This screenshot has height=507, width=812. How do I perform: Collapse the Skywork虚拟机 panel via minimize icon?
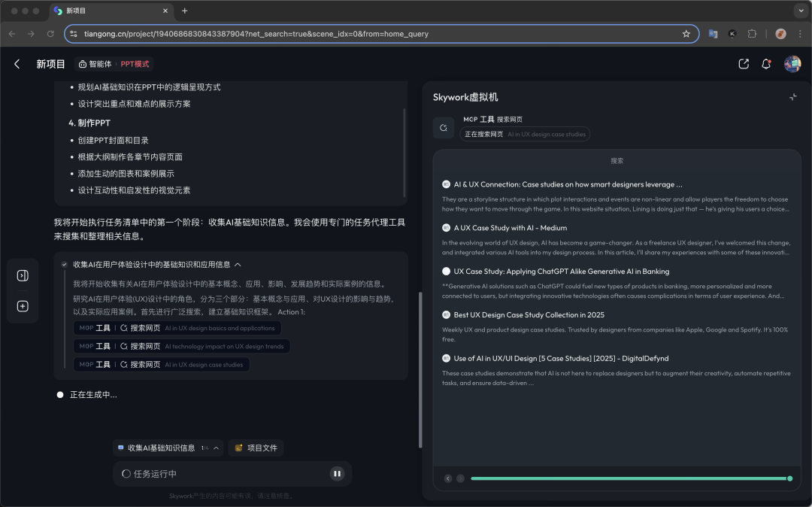pyautogui.click(x=792, y=97)
